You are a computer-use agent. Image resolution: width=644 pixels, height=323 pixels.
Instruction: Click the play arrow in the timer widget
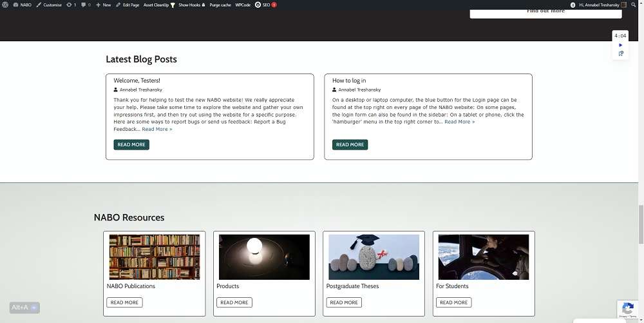coord(621,45)
